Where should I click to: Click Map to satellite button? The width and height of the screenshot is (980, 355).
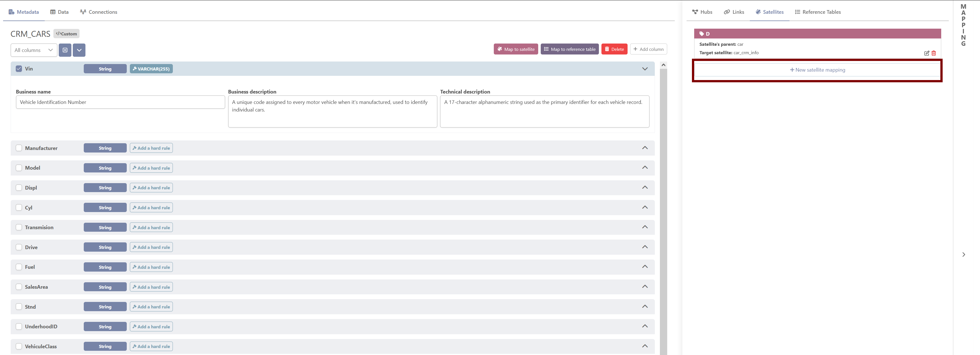(x=515, y=49)
